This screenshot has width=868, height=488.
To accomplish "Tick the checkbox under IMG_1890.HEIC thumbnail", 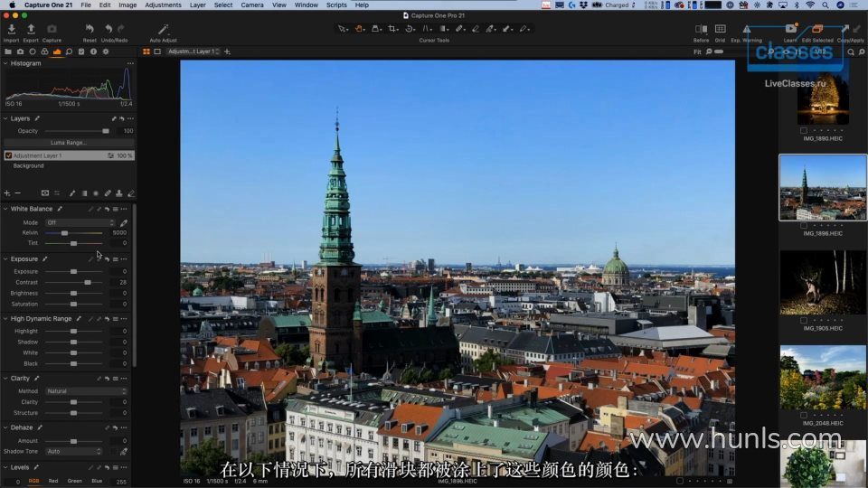I will click(804, 130).
